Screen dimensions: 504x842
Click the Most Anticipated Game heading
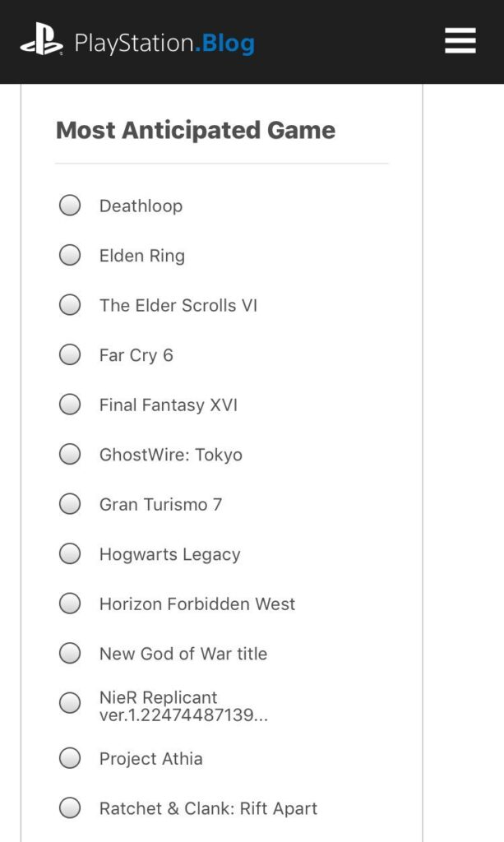pos(196,131)
